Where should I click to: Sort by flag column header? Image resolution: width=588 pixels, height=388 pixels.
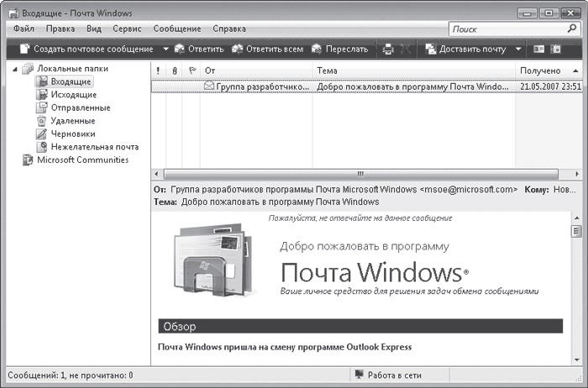192,71
